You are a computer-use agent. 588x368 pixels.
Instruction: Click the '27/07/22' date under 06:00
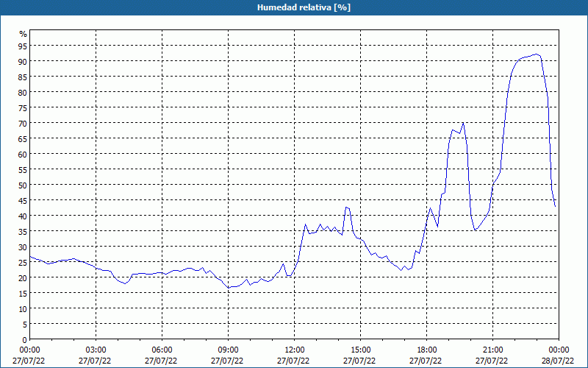[161, 361]
